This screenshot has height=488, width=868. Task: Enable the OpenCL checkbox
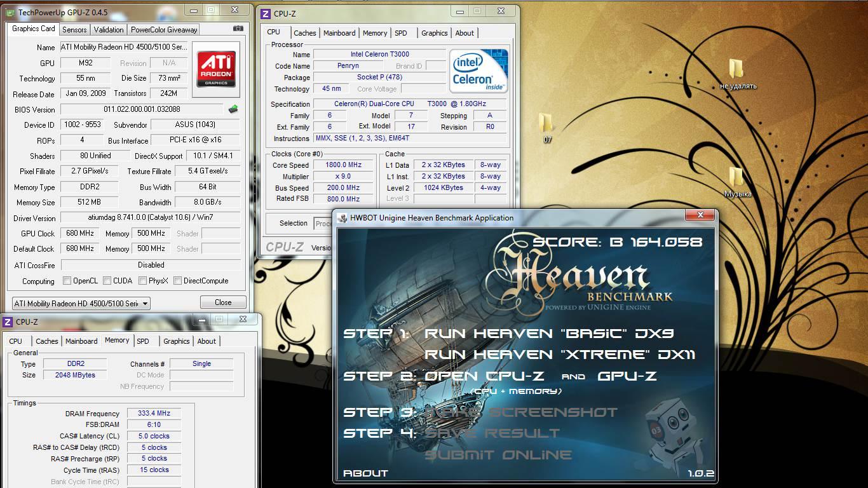pos(67,281)
